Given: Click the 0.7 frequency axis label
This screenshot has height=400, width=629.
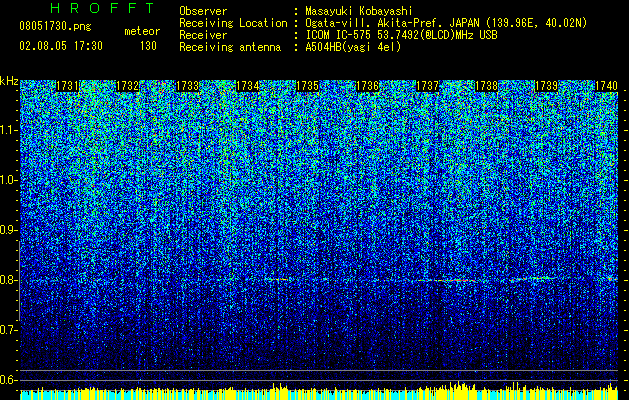Looking at the screenshot, I should (9, 330).
